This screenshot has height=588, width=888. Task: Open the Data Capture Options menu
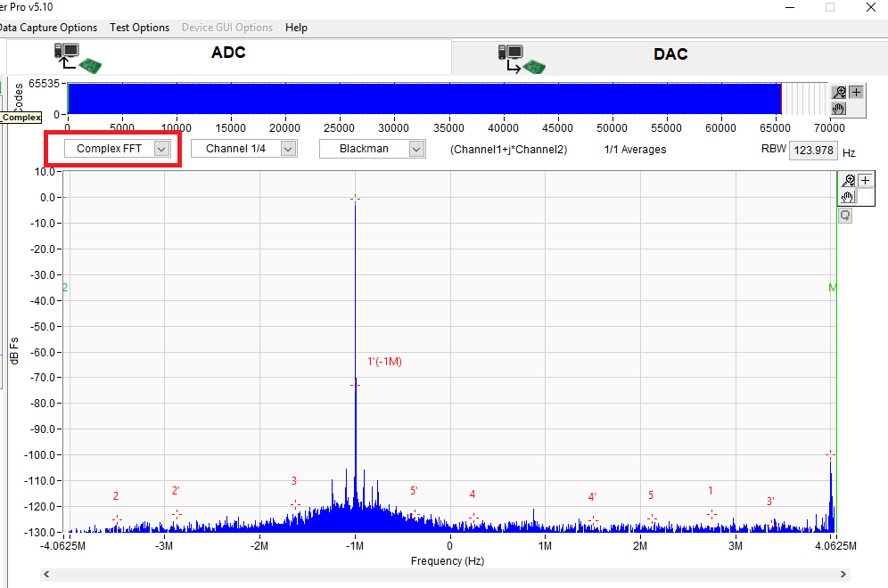pos(48,28)
